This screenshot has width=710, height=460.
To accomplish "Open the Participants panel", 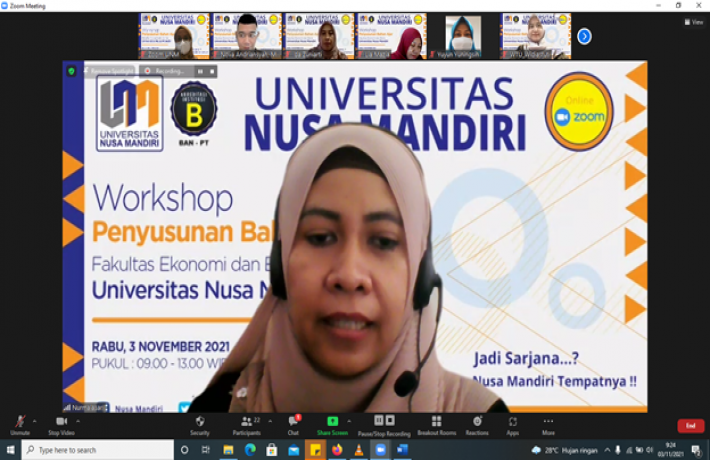I will tap(247, 425).
